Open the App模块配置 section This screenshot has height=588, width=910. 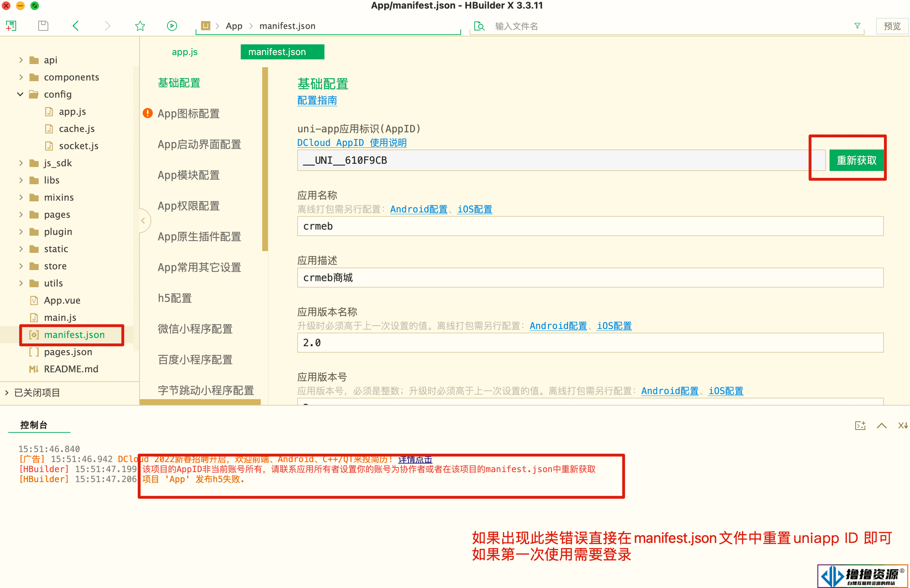click(x=189, y=175)
